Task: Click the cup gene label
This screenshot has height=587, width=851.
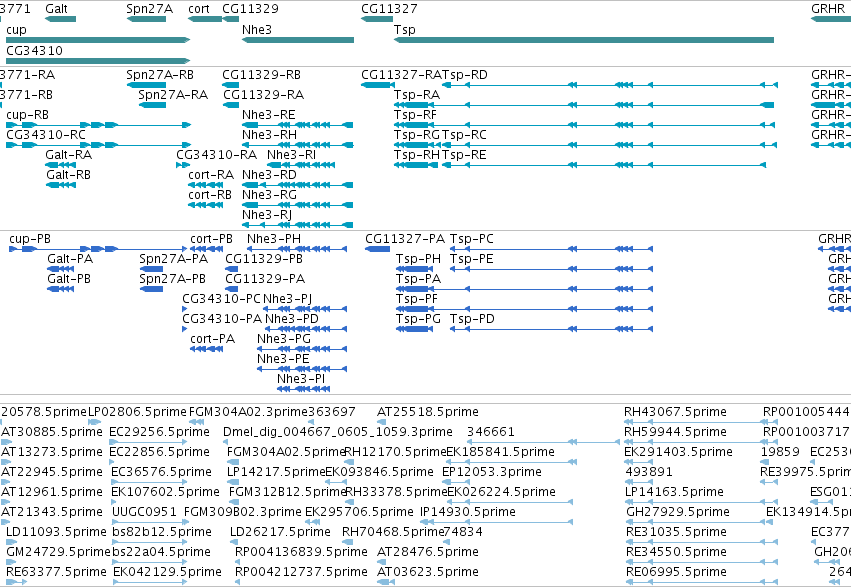Action: [x=16, y=30]
